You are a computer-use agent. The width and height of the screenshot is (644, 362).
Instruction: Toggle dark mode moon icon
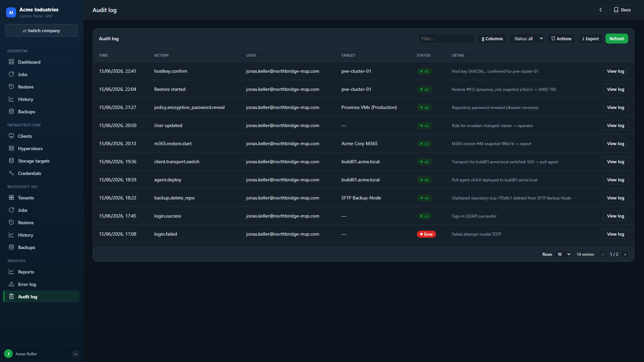(x=601, y=10)
